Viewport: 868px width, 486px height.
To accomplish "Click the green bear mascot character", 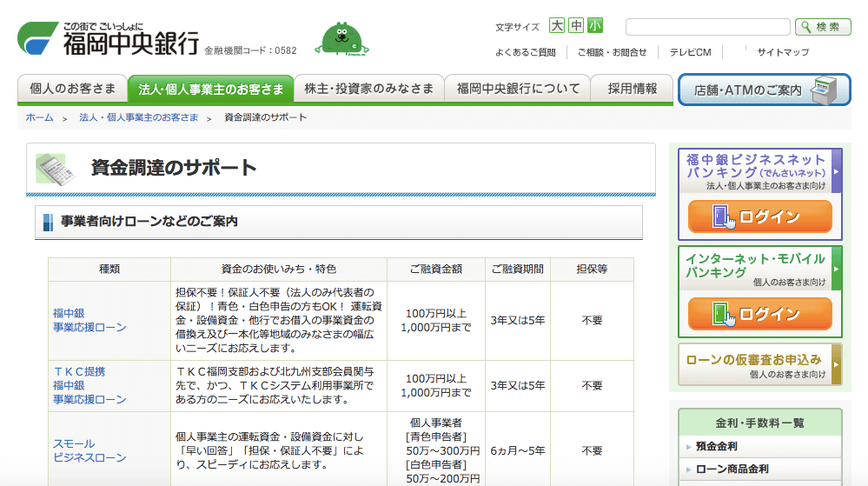I will pyautogui.click(x=341, y=39).
